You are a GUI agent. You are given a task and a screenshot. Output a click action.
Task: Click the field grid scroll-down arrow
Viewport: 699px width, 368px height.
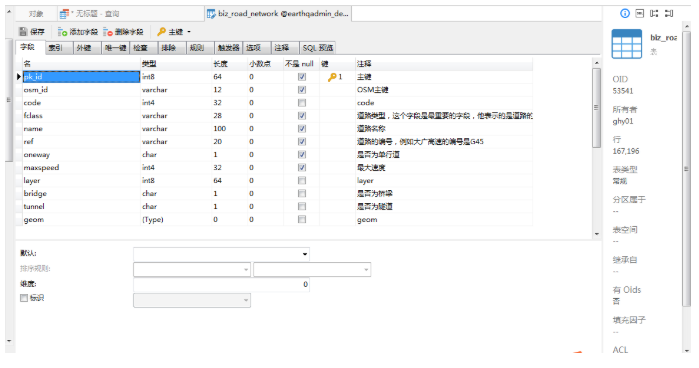coord(596,234)
